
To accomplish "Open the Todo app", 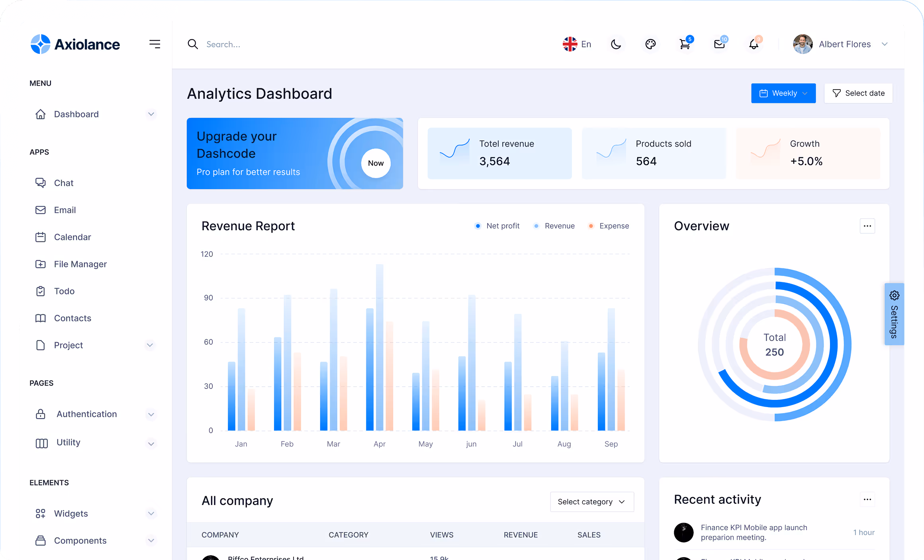I will coord(64,291).
